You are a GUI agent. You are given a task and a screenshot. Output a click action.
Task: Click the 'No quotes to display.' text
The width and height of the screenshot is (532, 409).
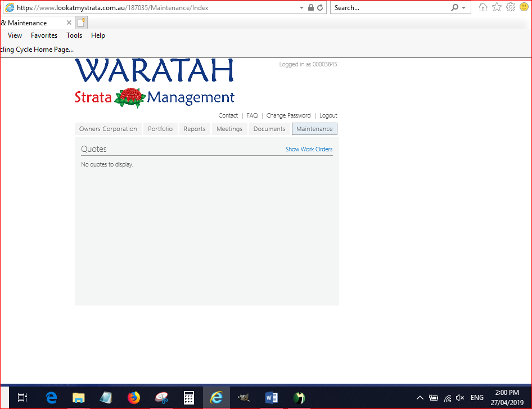coord(107,164)
